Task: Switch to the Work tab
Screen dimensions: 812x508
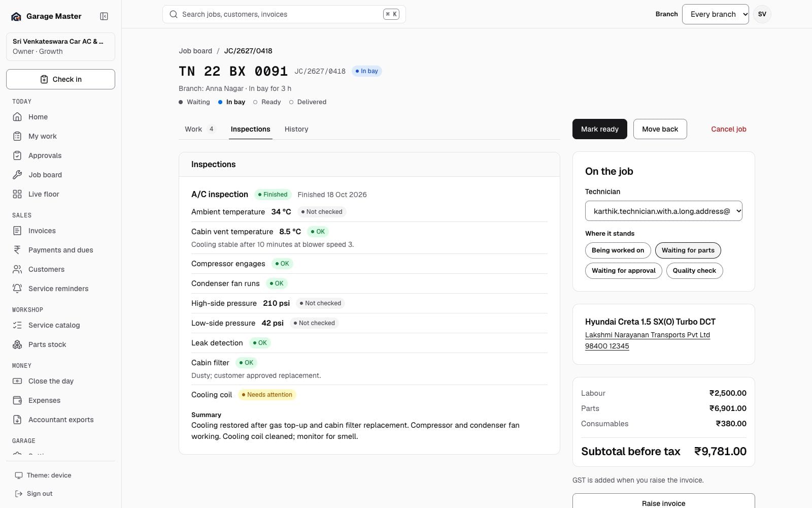Action: 200,129
